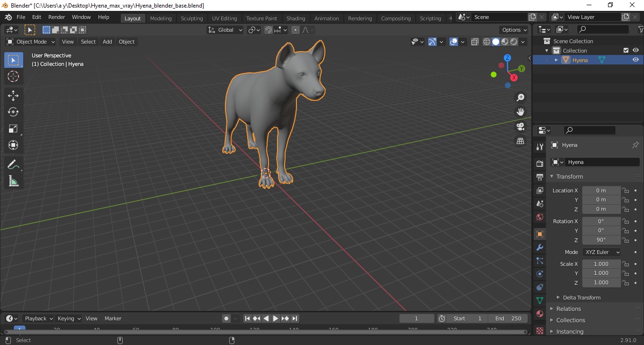The height and width of the screenshot is (345, 644).
Task: Toggle the viewport gizmo display
Action: pyautogui.click(x=432, y=42)
